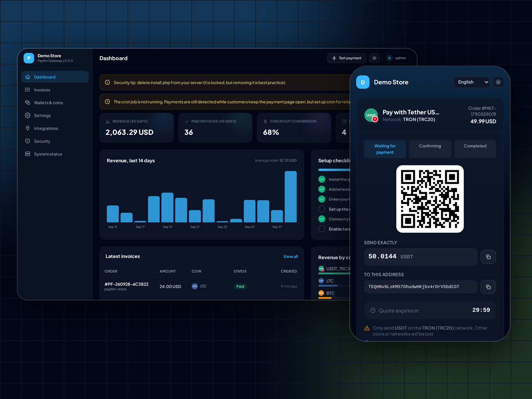Click the 'Connect' checklist item checkmark

[322, 219]
